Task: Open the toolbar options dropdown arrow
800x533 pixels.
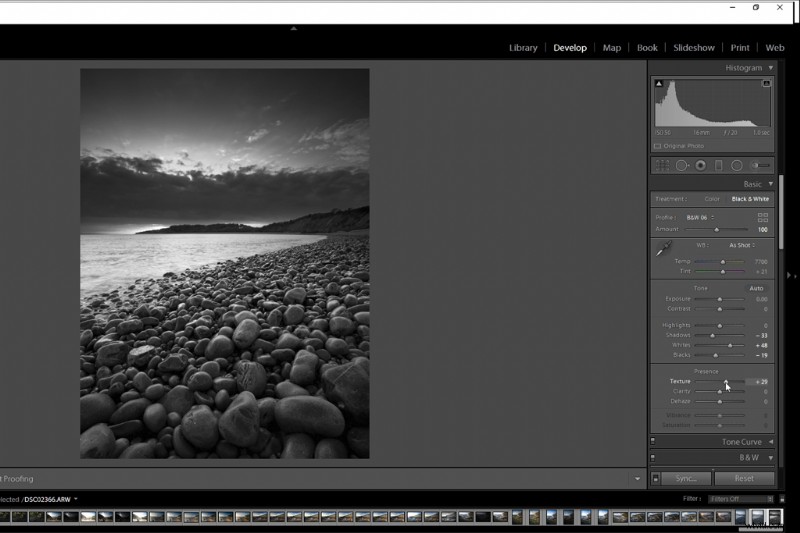Action: 637,478
